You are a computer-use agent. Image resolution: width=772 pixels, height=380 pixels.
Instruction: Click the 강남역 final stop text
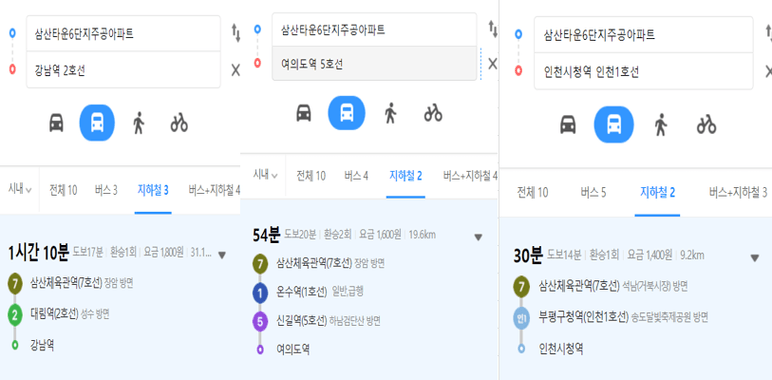pyautogui.click(x=42, y=345)
